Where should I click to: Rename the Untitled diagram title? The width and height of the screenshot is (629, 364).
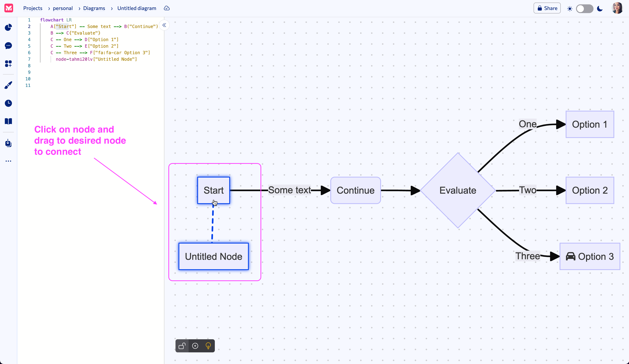[137, 8]
